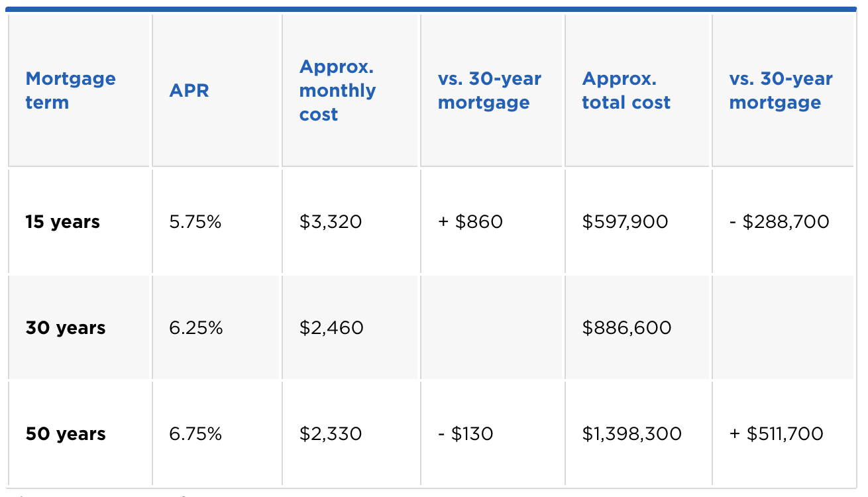Viewport: 868px width, 497px height.
Task: Click the Mortgage term column header
Action: [x=70, y=91]
